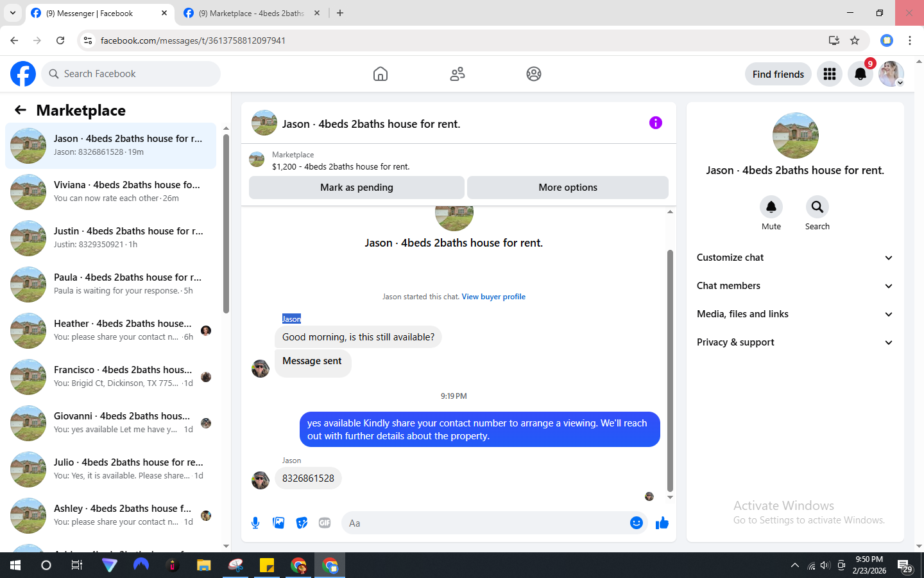Open the Groups icon in top navigation
924x578 pixels.
click(534, 74)
